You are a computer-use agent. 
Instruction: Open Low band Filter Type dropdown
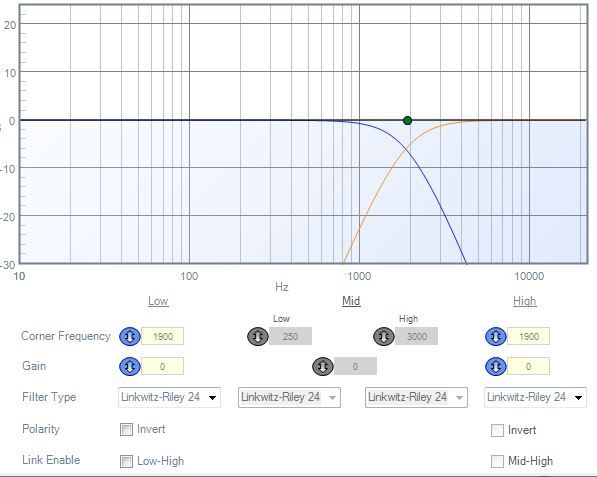[x=169, y=397]
